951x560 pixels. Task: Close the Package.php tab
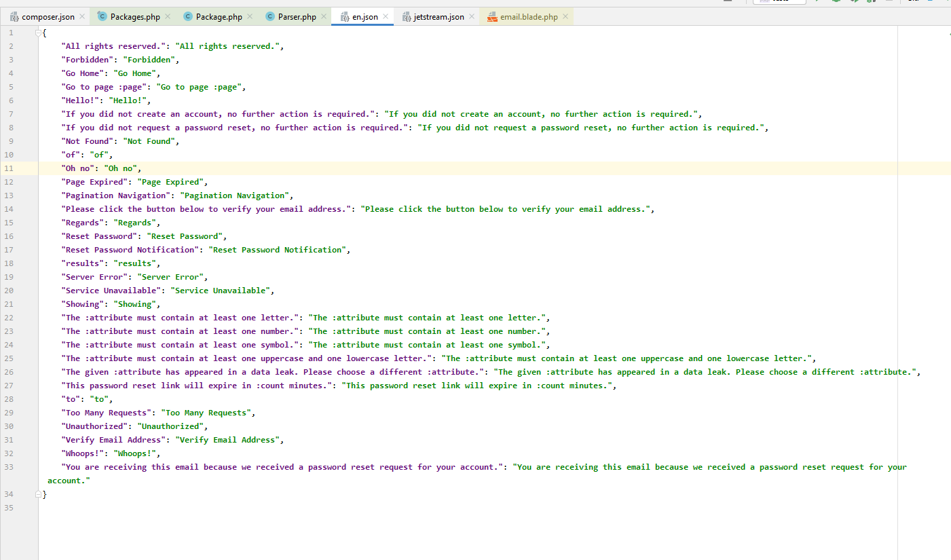point(250,17)
